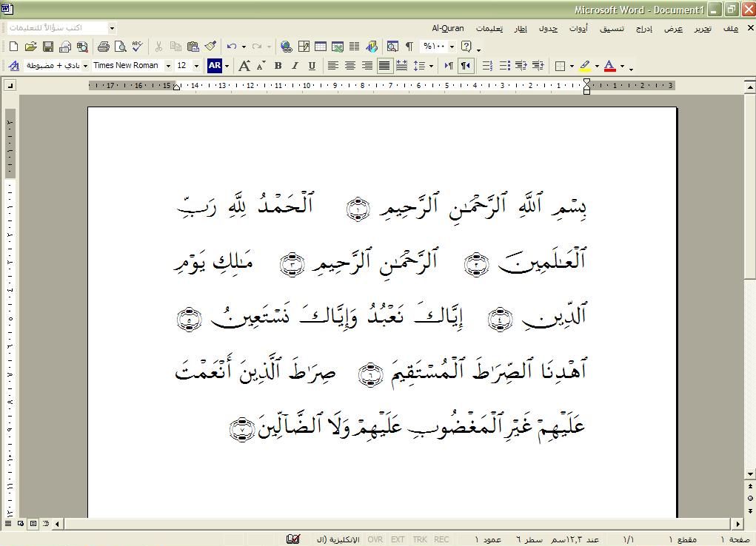Screen dimensions: 756x546
Task: Expand the undo history dropdown arrow
Action: coord(244,47)
